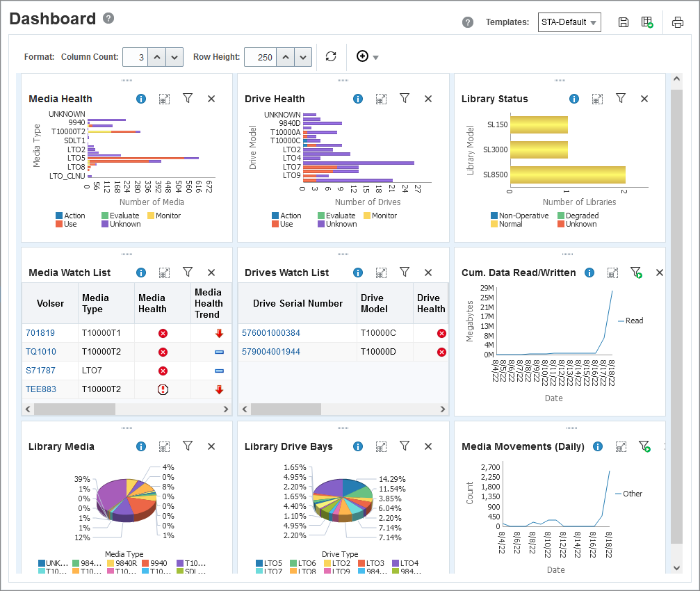This screenshot has width=700, height=591.
Task: Show Media Health info
Action: [x=141, y=99]
